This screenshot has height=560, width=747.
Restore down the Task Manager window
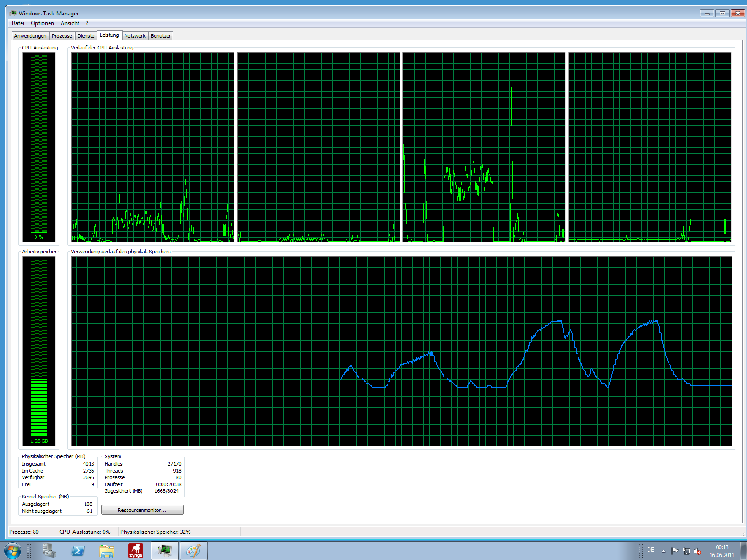[x=722, y=14]
